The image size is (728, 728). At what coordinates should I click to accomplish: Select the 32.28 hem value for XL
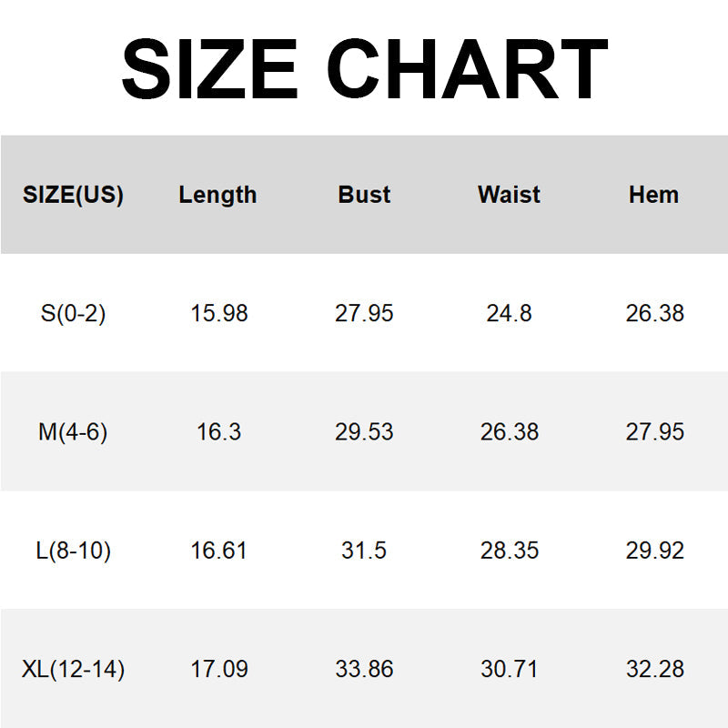[654, 670]
